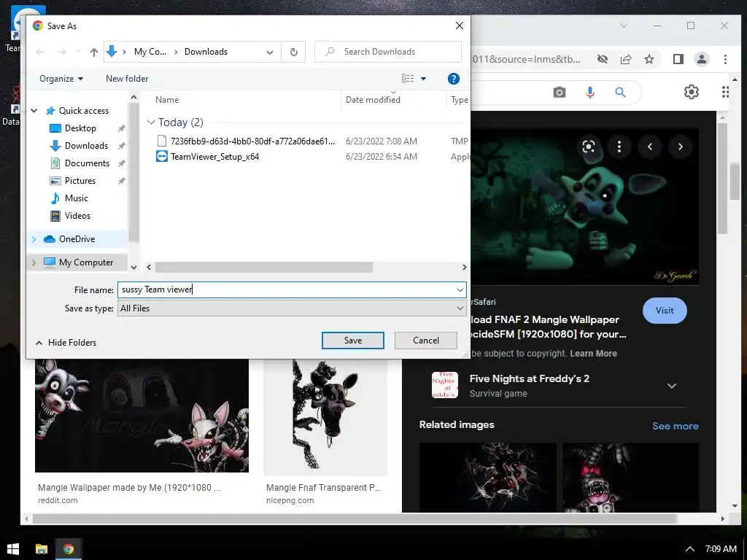Open Chrome three-dot menu
The height and width of the screenshot is (560, 747).
725,59
